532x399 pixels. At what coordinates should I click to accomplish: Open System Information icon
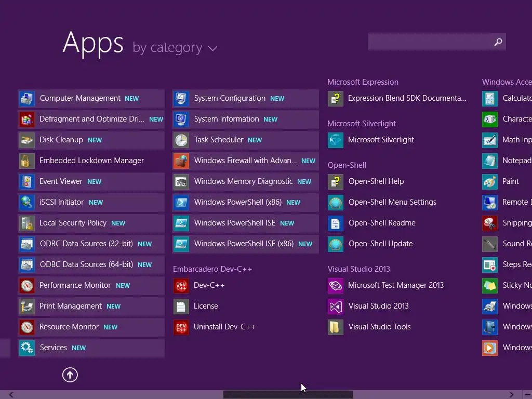[181, 119]
